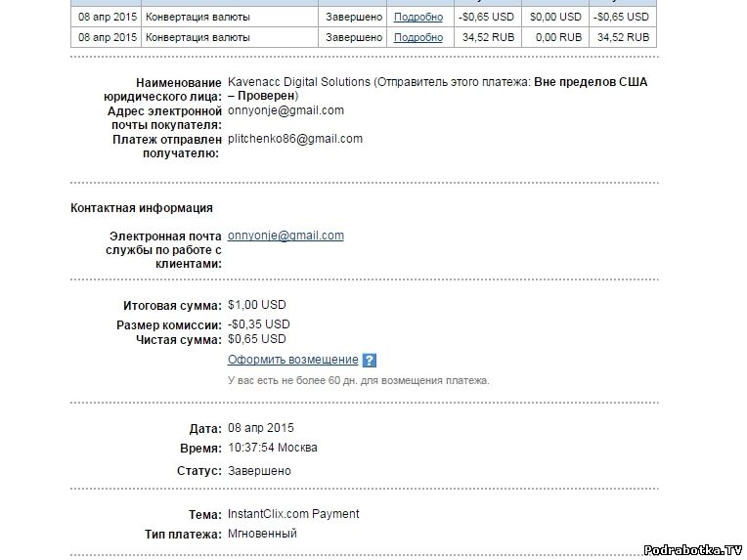The image size is (747, 560).
Task: Click buyer email address next to 'почты покупателя'
Action: 286,110
